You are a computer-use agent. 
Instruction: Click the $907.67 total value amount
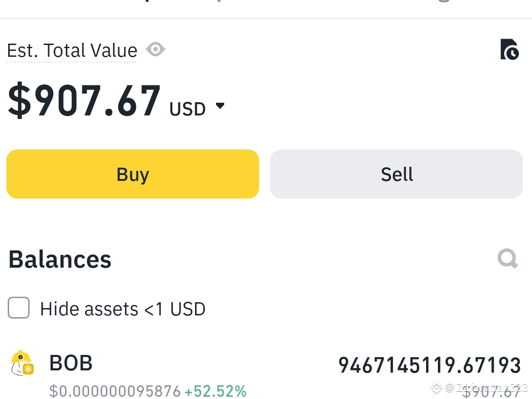[84, 100]
